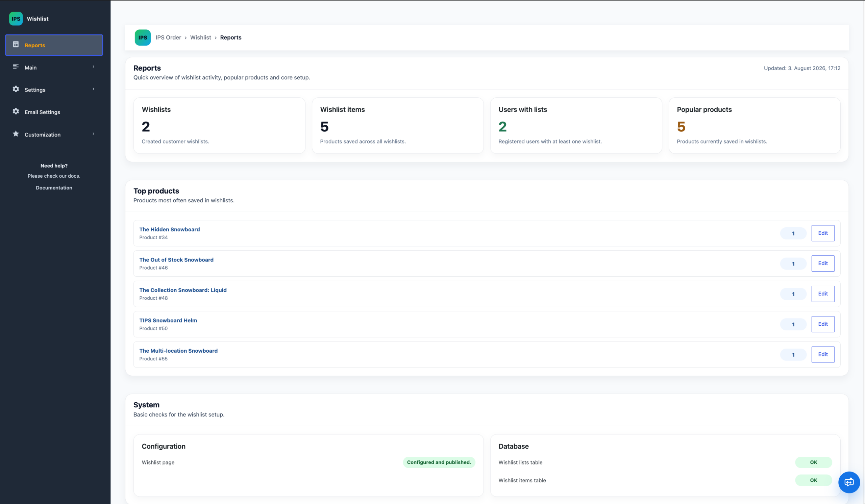The height and width of the screenshot is (504, 865).
Task: Click 'Product #48' label
Action: point(153,298)
